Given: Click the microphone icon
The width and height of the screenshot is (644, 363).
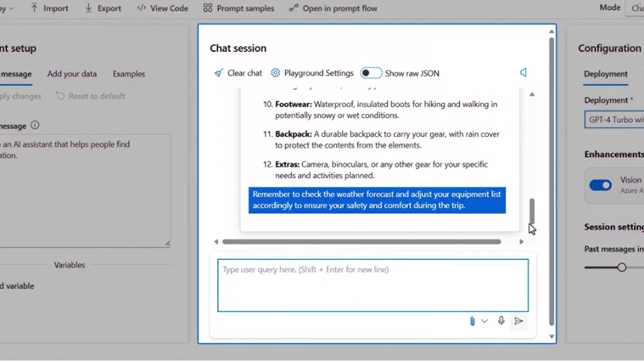Looking at the screenshot, I should point(501,321).
